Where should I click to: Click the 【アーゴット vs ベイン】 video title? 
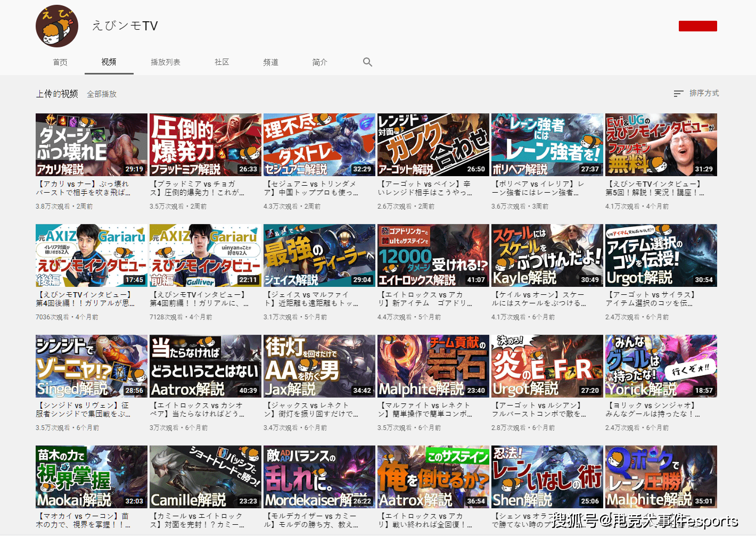point(425,188)
